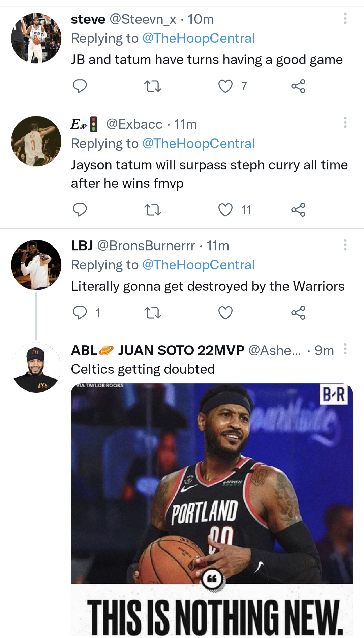364x638 pixels.
Task: Reply to steve's tweet
Action: pyautogui.click(x=80, y=86)
